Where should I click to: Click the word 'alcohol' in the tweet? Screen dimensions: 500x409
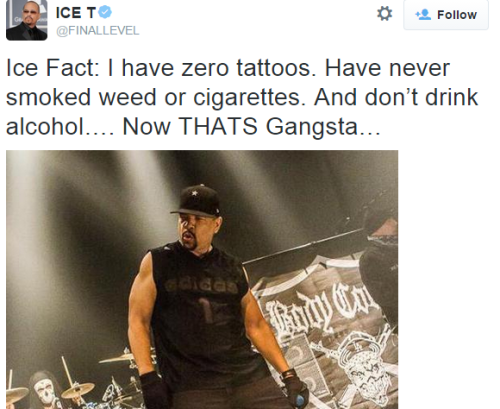[x=45, y=127]
